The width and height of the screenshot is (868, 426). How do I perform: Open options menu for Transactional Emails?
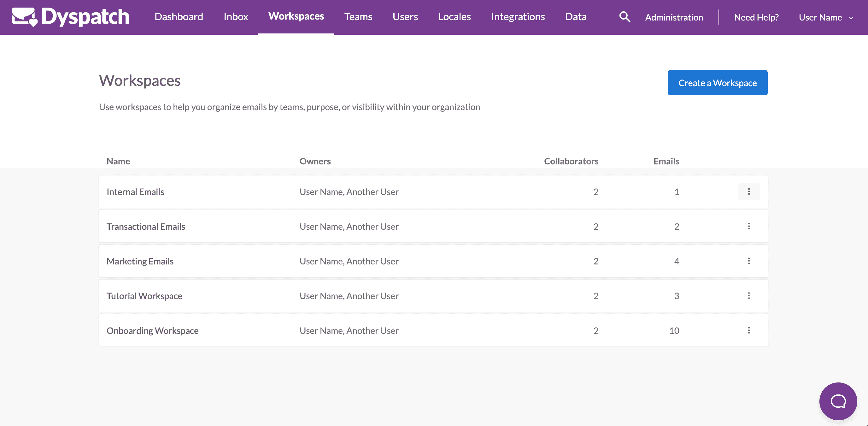pos(749,226)
